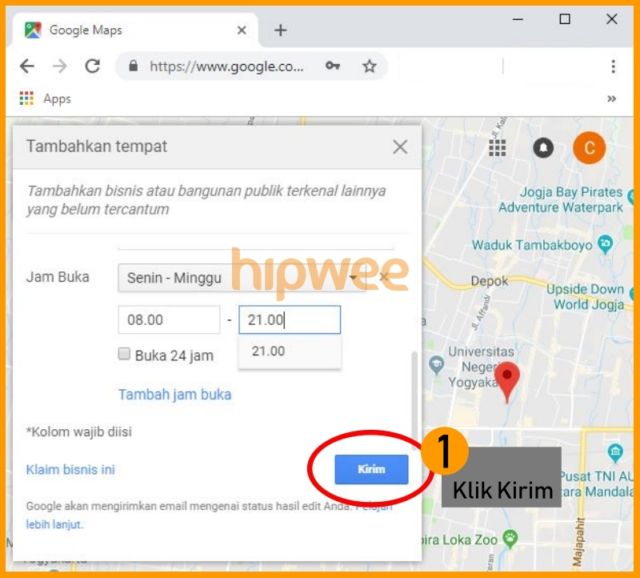Click the browser forward arrow

point(60,66)
